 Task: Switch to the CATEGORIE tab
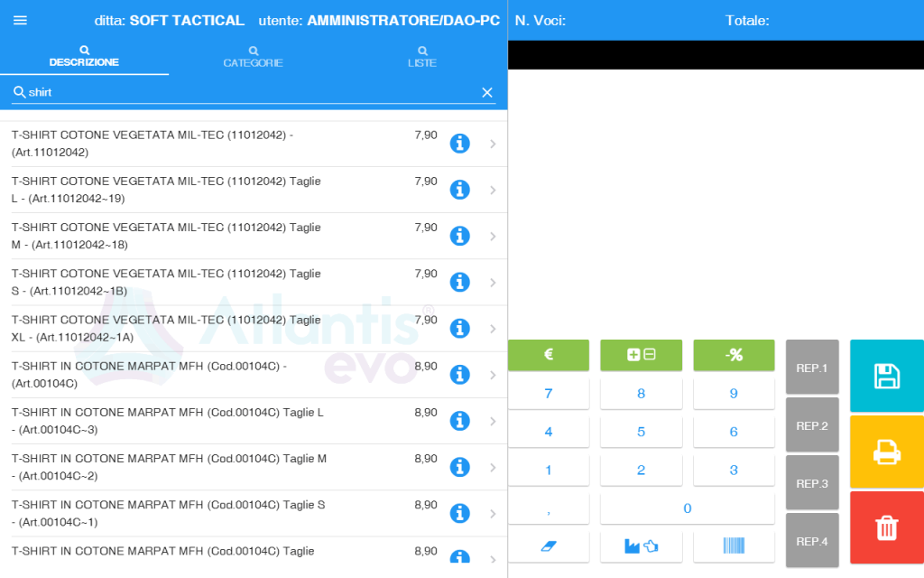click(253, 57)
